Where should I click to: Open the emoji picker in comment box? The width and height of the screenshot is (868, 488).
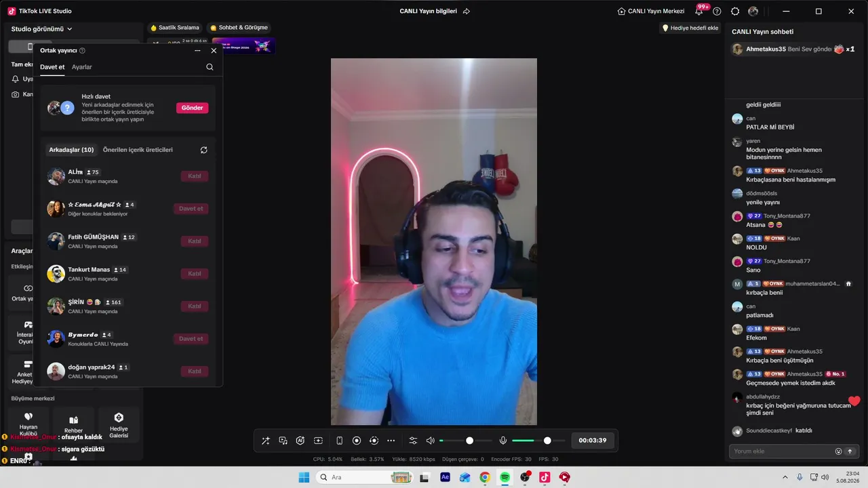click(839, 451)
